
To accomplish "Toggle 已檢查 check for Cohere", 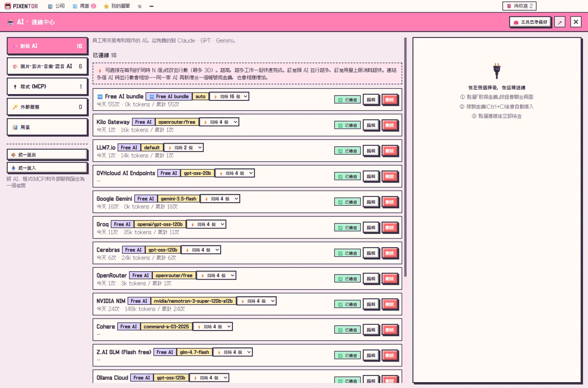I will click(x=347, y=330).
